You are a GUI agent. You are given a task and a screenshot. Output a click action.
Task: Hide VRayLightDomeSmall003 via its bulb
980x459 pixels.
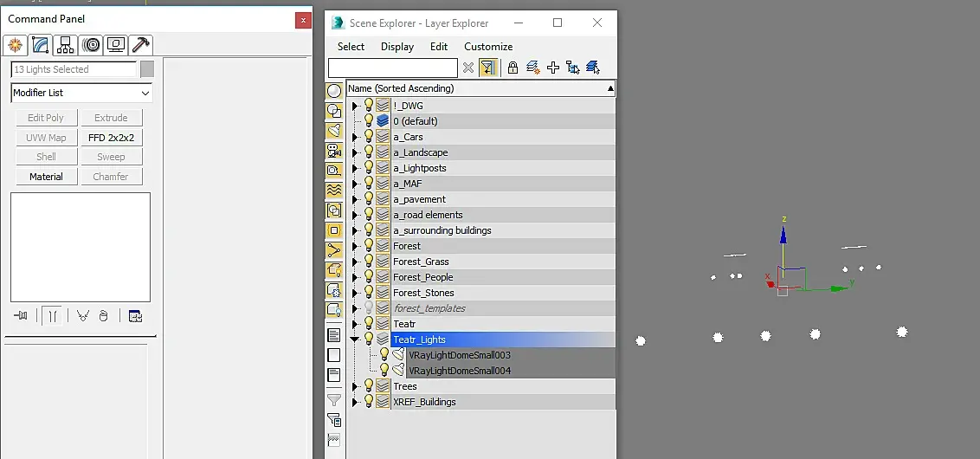click(x=384, y=354)
